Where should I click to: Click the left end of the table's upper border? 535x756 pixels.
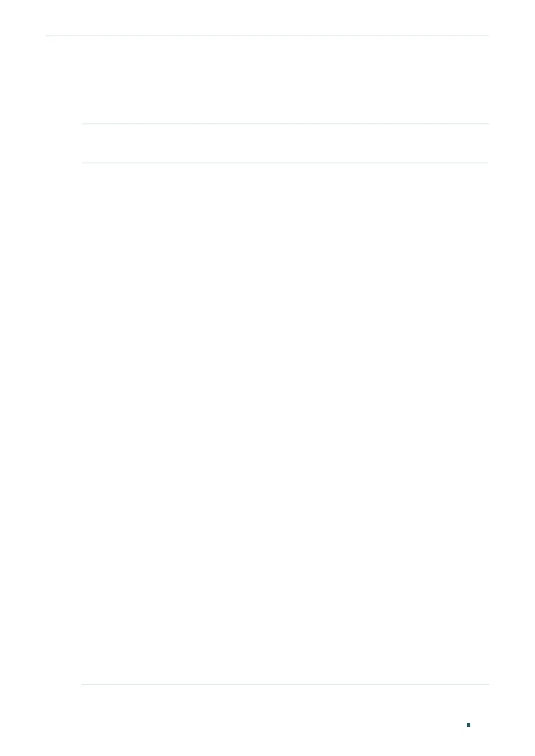coord(84,124)
